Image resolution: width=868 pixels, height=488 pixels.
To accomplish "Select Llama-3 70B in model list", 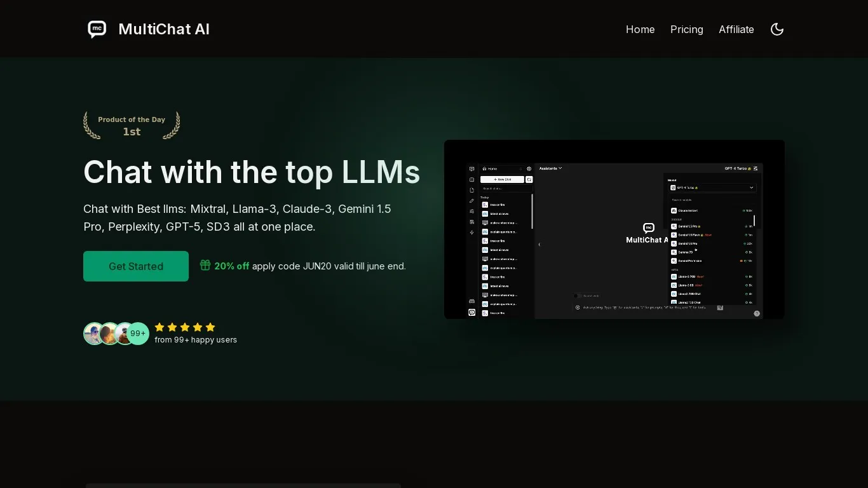I will pyautogui.click(x=712, y=276).
